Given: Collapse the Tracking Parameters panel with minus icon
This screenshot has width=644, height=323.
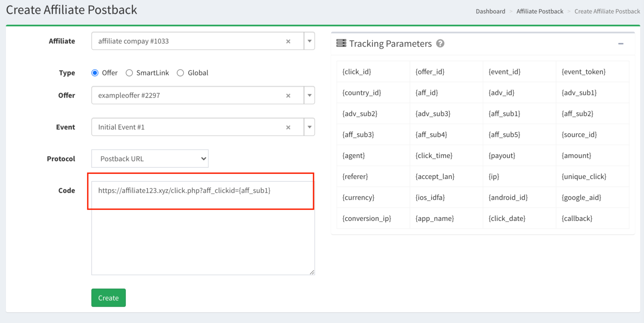Looking at the screenshot, I should (x=621, y=44).
